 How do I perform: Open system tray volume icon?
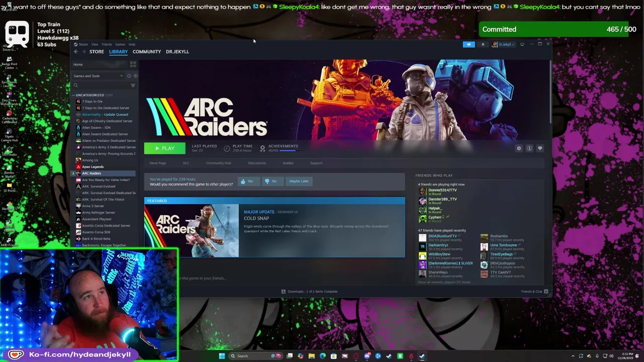(x=612, y=356)
